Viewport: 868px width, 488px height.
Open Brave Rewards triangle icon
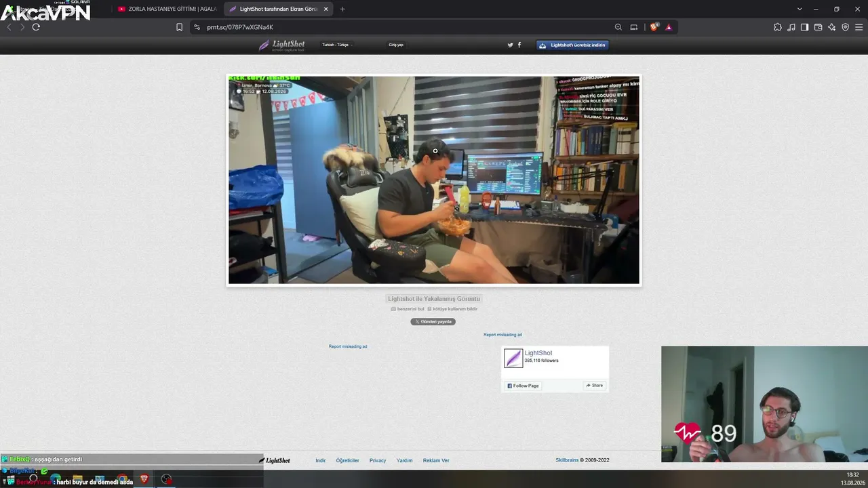pyautogui.click(x=669, y=27)
